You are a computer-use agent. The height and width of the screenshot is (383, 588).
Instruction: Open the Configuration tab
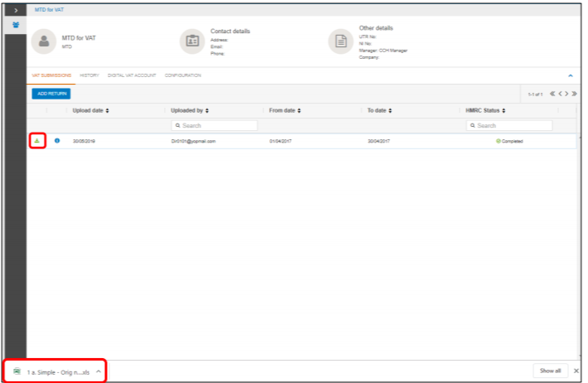tap(183, 75)
